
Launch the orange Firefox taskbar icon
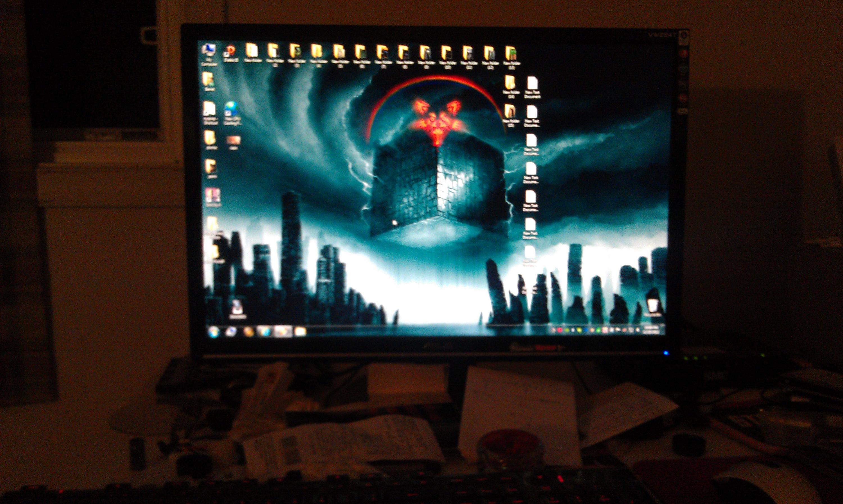click(x=249, y=332)
